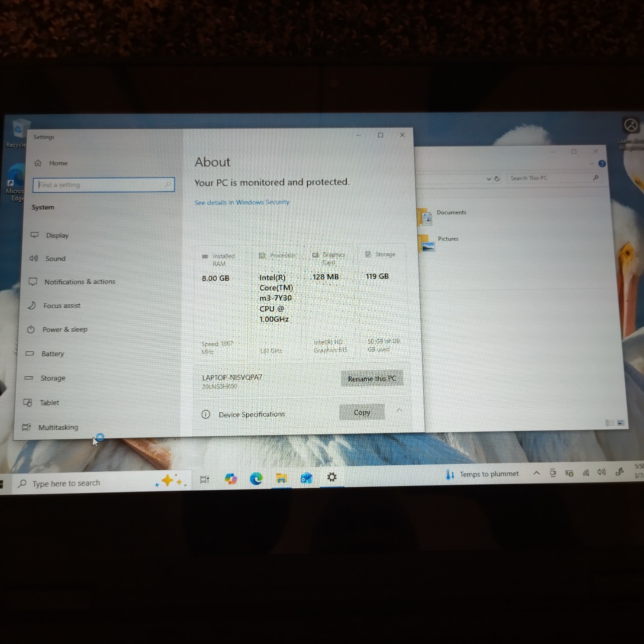Image resolution: width=644 pixels, height=644 pixels.
Task: Open Sound settings
Action: click(x=48, y=258)
